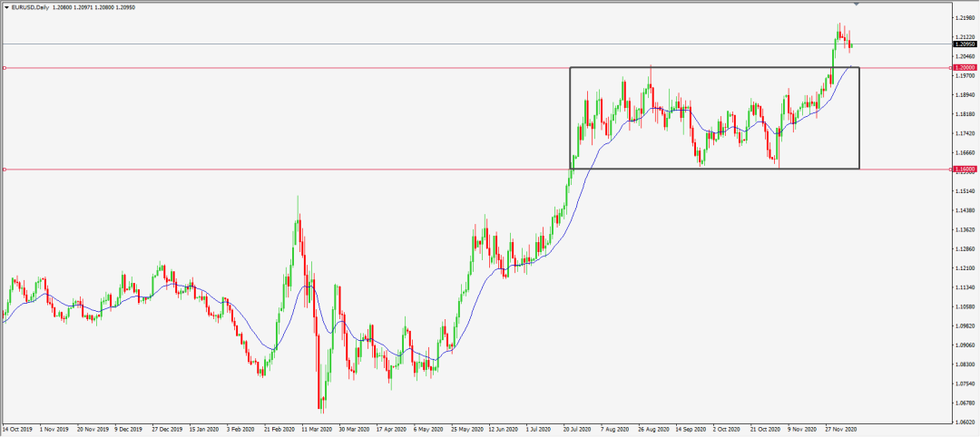The image size is (980, 437).
Task: Select the left handle of the 1.20000 line
Action: 5,68
